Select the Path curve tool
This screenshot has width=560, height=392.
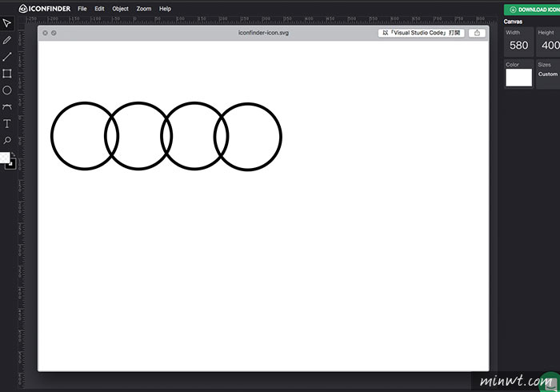(x=6, y=106)
